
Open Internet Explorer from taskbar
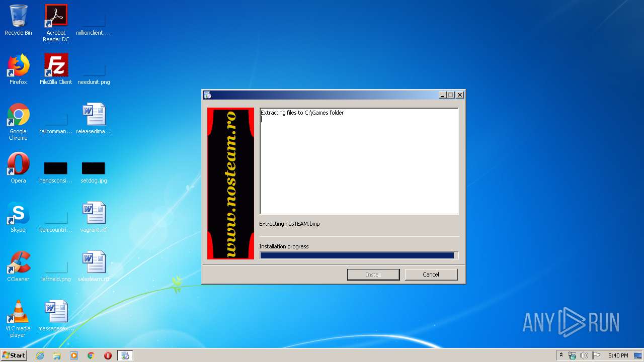click(x=40, y=355)
